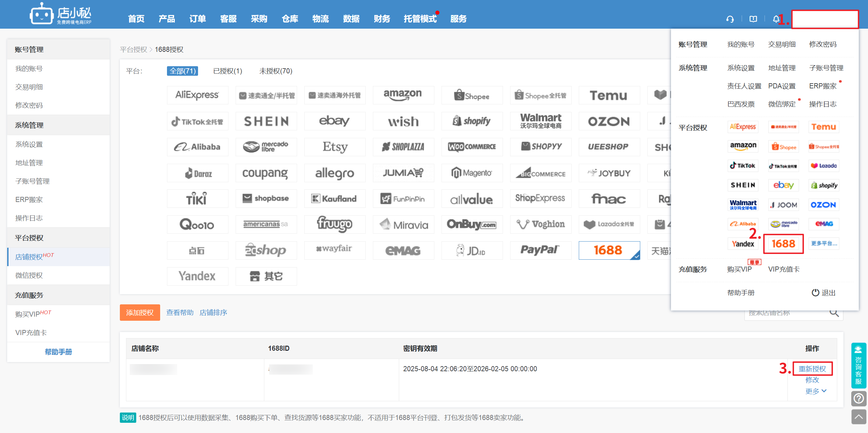The height and width of the screenshot is (433, 868).
Task: Open the 订单 top navigation menu
Action: (197, 19)
